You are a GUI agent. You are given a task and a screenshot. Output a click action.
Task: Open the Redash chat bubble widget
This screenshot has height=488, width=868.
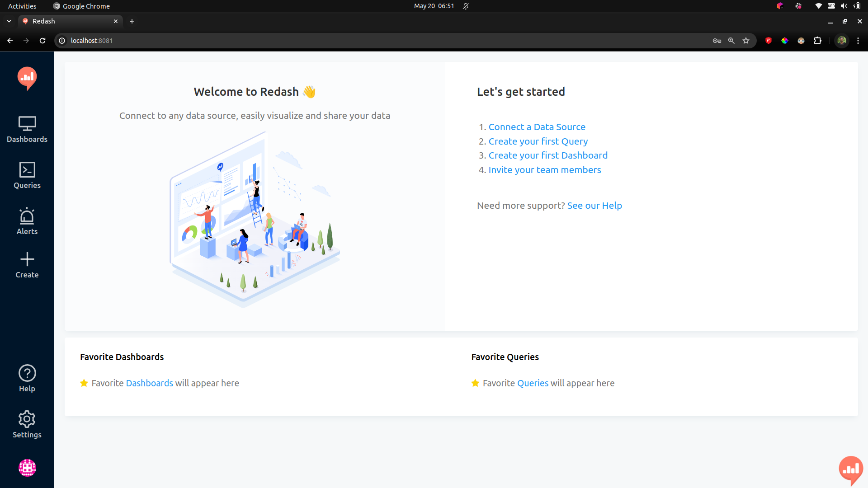(x=851, y=469)
